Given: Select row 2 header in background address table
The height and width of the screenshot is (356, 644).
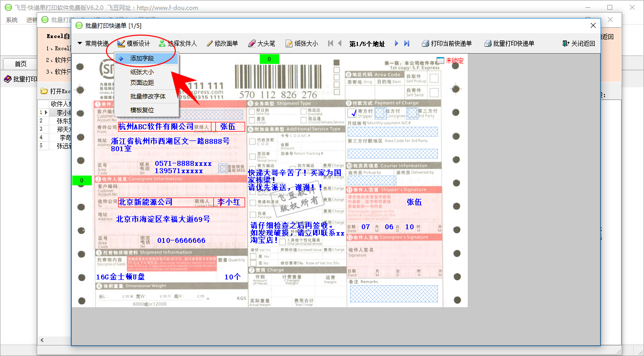Looking at the screenshot, I should click(x=44, y=120).
